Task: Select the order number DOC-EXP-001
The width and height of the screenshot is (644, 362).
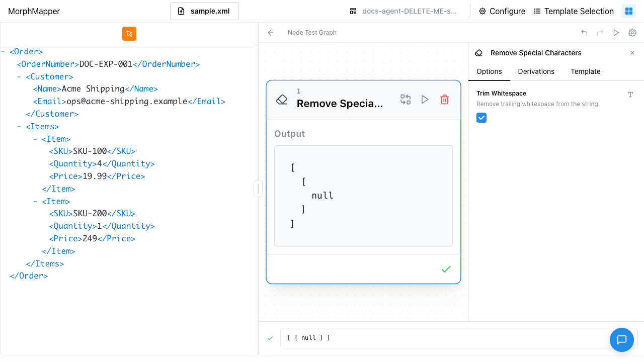Action: click(106, 64)
